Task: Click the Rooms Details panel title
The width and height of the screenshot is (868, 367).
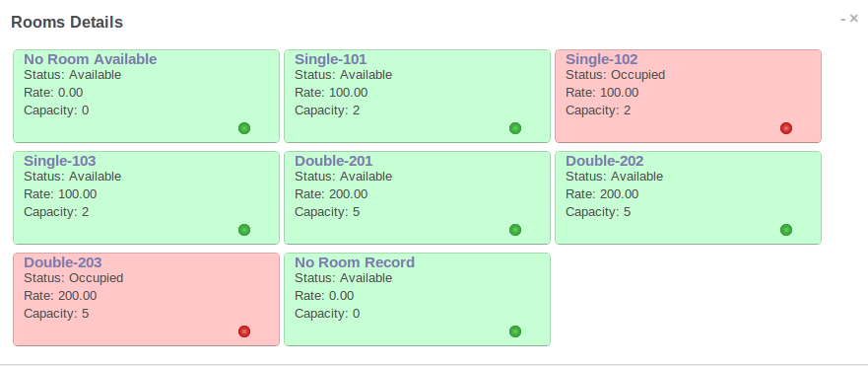Action: (67, 22)
